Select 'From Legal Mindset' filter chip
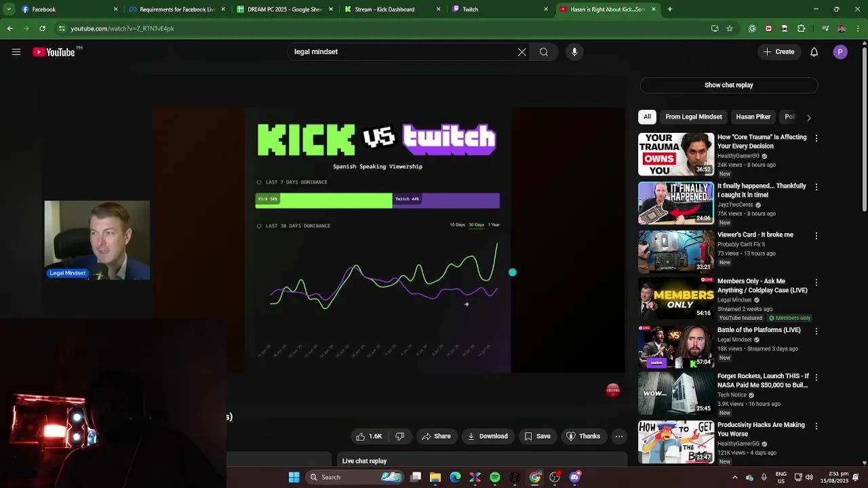The width and height of the screenshot is (868, 488). (x=694, y=117)
